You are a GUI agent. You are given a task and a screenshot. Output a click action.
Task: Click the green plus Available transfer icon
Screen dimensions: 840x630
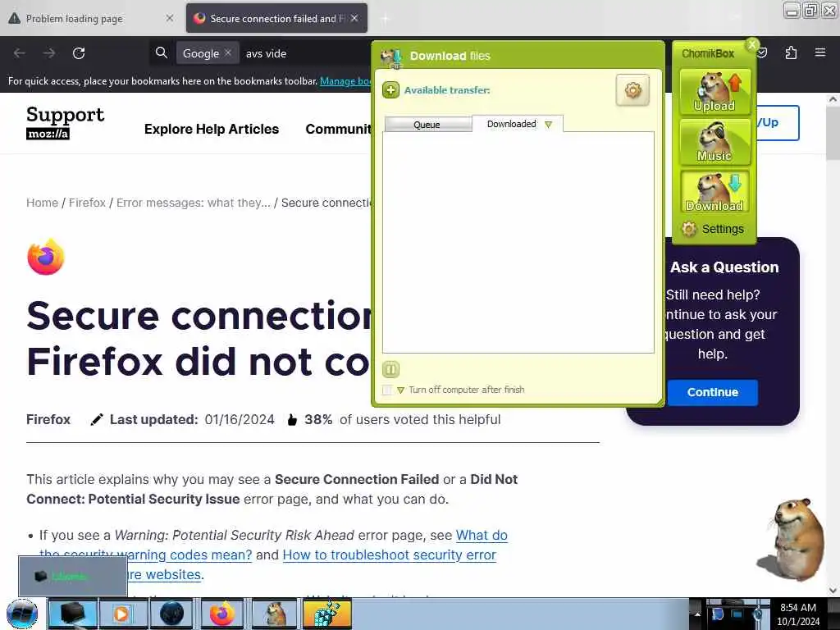(390, 90)
